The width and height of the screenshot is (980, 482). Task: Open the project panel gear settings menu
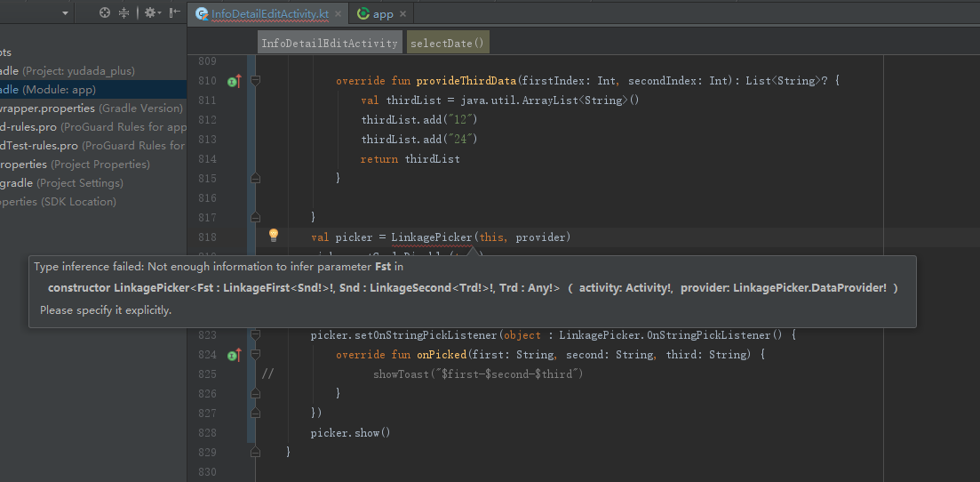152,12
